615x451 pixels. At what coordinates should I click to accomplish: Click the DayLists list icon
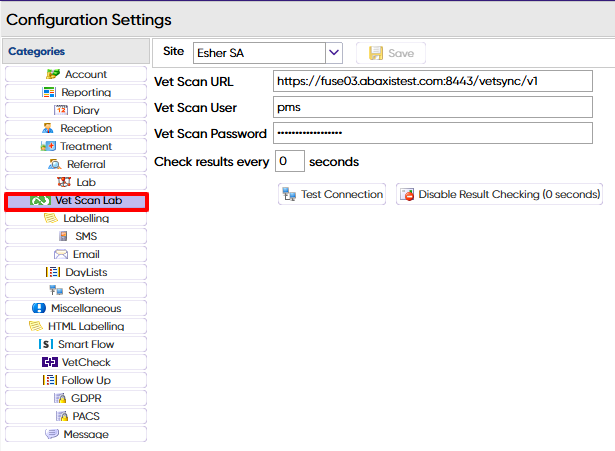point(53,272)
